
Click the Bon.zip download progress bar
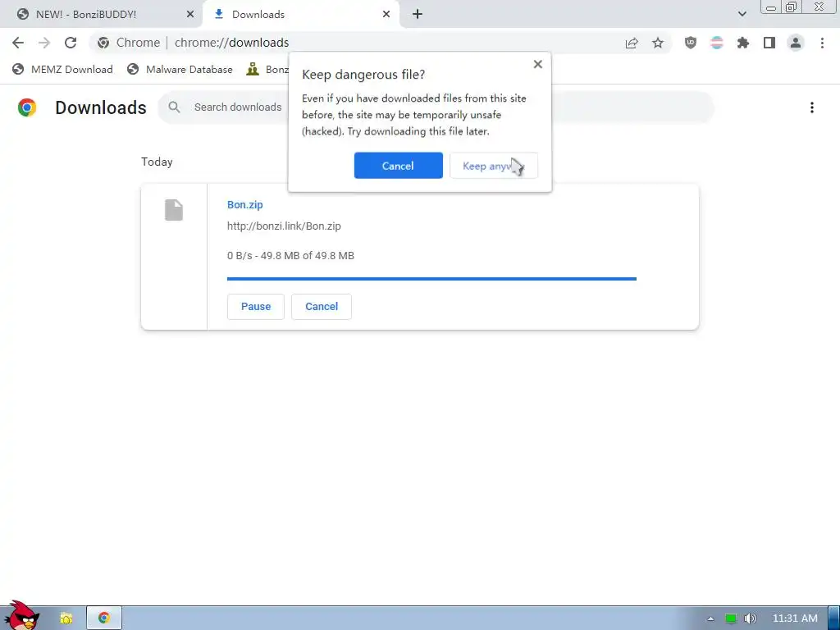click(x=431, y=279)
